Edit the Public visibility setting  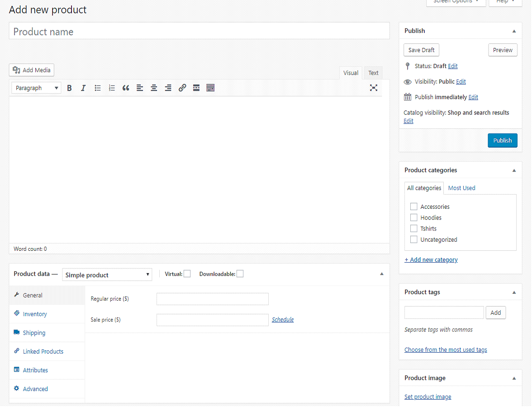(x=461, y=82)
